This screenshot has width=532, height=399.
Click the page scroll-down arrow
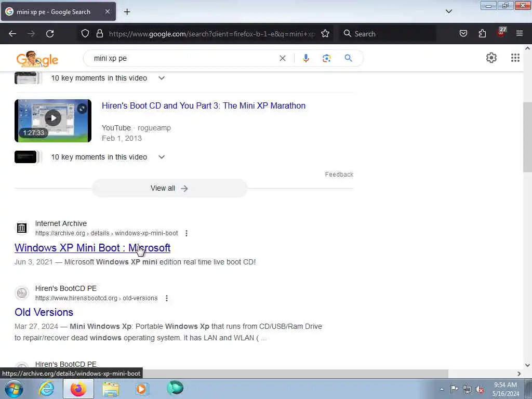528,365
